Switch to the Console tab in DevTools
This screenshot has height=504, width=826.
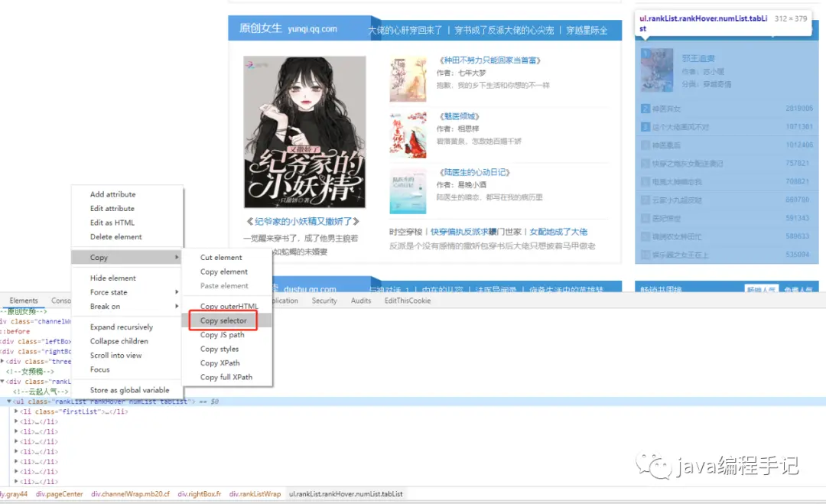pos(60,300)
